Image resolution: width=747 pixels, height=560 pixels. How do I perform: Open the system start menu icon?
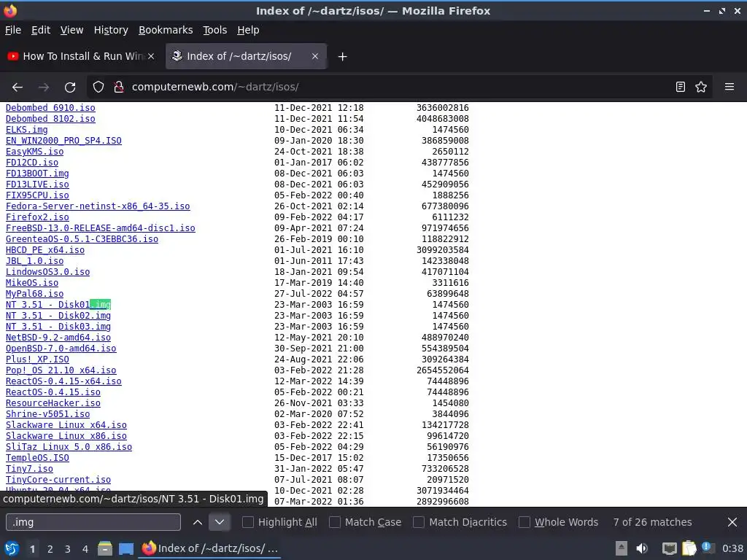click(12, 548)
